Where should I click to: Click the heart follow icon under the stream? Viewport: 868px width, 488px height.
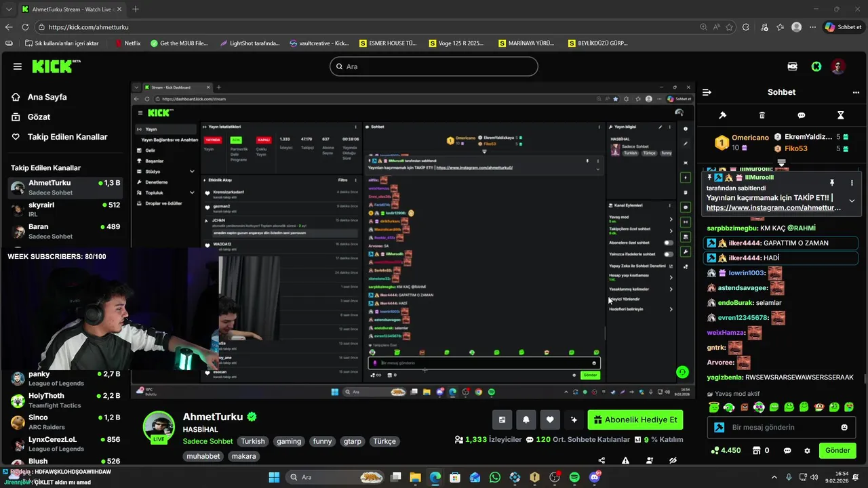pyautogui.click(x=550, y=420)
